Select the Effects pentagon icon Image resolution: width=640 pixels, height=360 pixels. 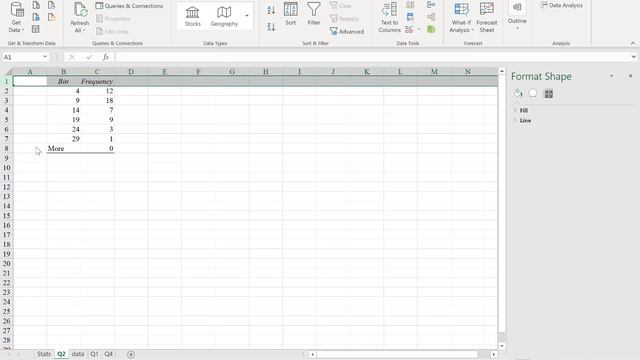(533, 93)
